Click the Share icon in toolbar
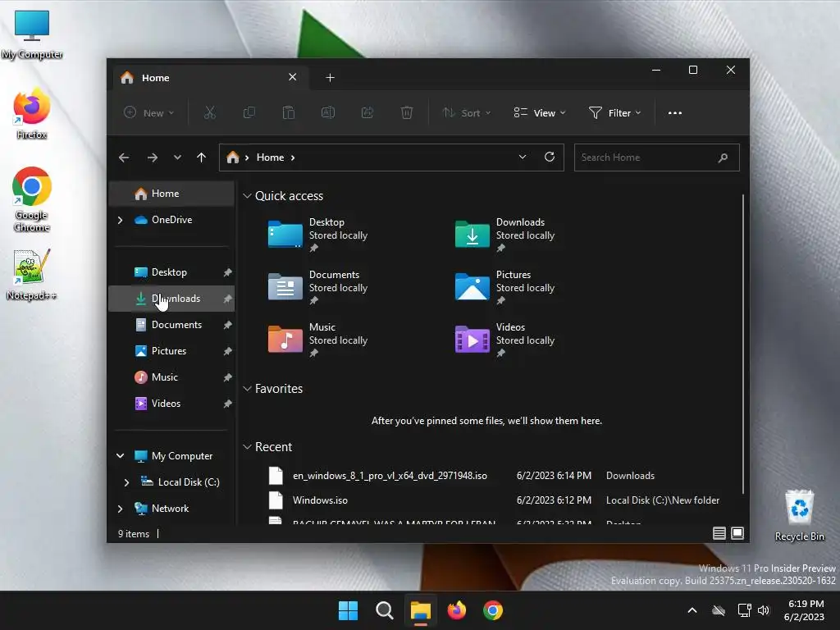The image size is (840, 630). (x=367, y=112)
